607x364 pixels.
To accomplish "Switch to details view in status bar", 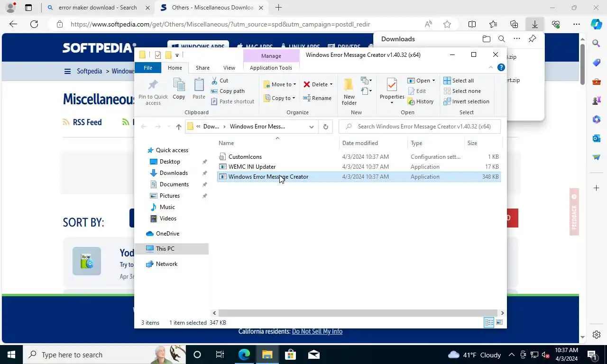I will (489, 323).
